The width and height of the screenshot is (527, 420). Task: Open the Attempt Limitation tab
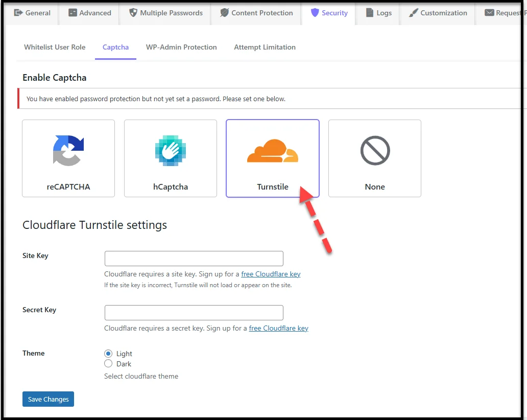point(265,47)
